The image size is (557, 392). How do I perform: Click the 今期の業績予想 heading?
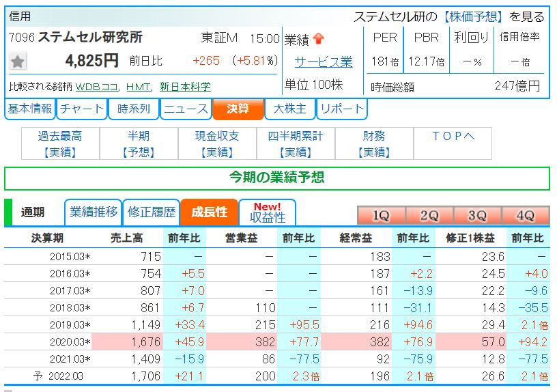276,177
